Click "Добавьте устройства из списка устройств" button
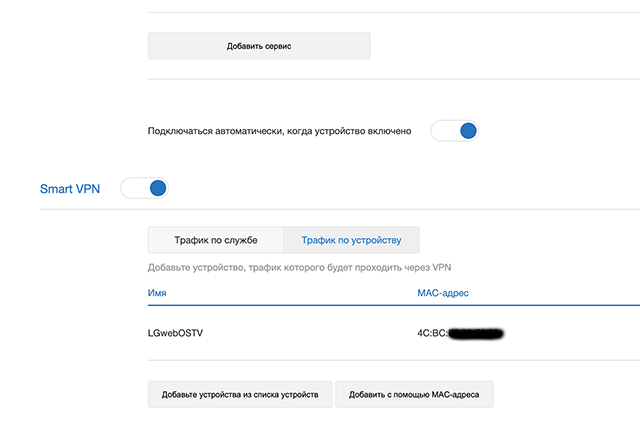 pyautogui.click(x=240, y=395)
